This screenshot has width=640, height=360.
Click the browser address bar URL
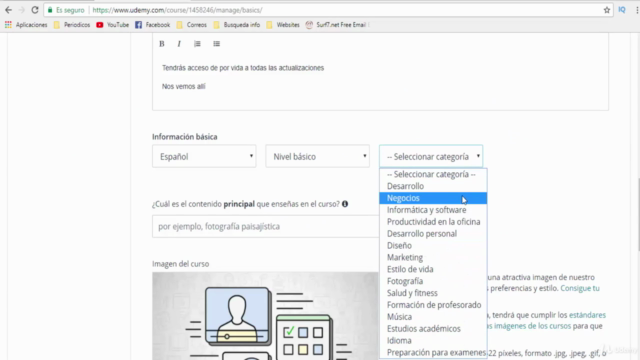coord(177,10)
